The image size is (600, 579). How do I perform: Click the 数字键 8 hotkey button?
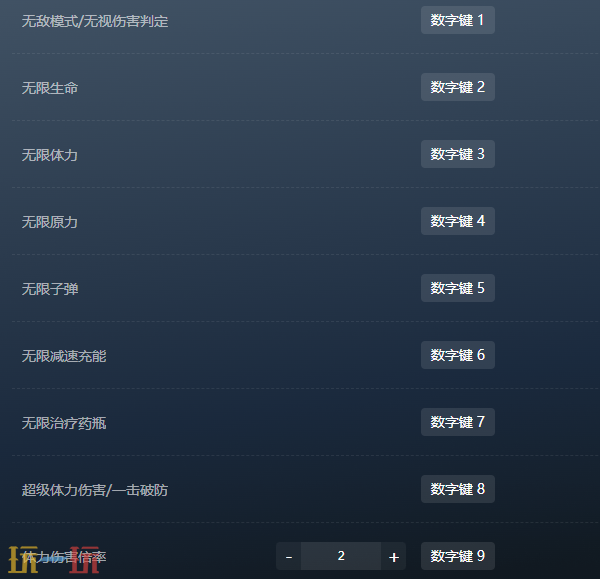pyautogui.click(x=458, y=489)
